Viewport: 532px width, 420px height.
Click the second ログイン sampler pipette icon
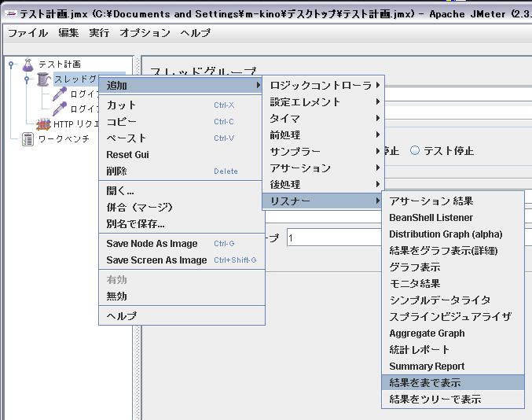(59, 109)
